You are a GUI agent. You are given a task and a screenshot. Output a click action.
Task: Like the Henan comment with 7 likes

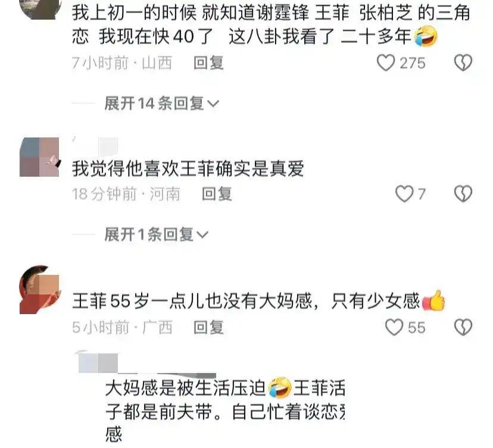click(x=404, y=193)
